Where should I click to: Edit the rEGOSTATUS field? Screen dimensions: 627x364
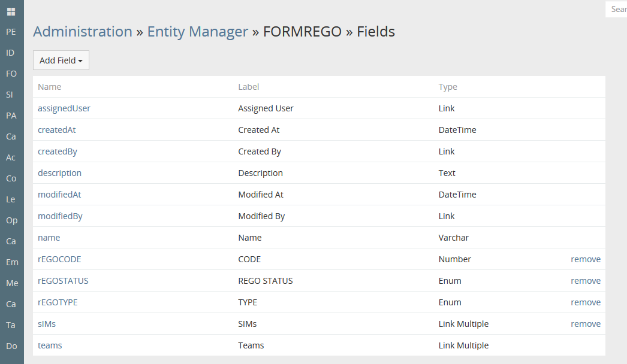(63, 281)
